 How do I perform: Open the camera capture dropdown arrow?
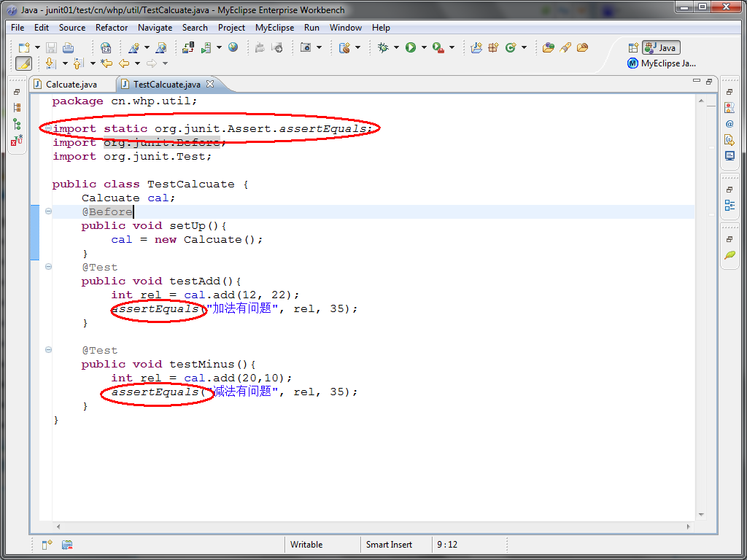pos(319,47)
